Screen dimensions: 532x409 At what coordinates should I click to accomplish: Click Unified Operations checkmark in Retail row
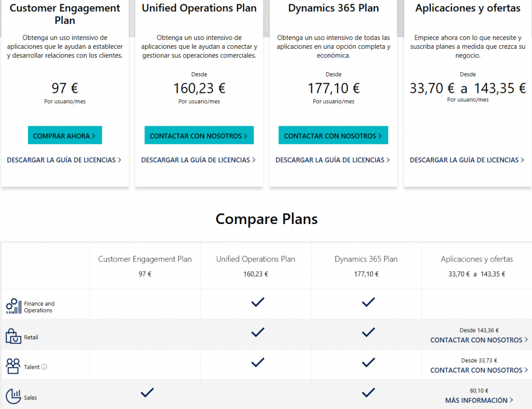(258, 332)
